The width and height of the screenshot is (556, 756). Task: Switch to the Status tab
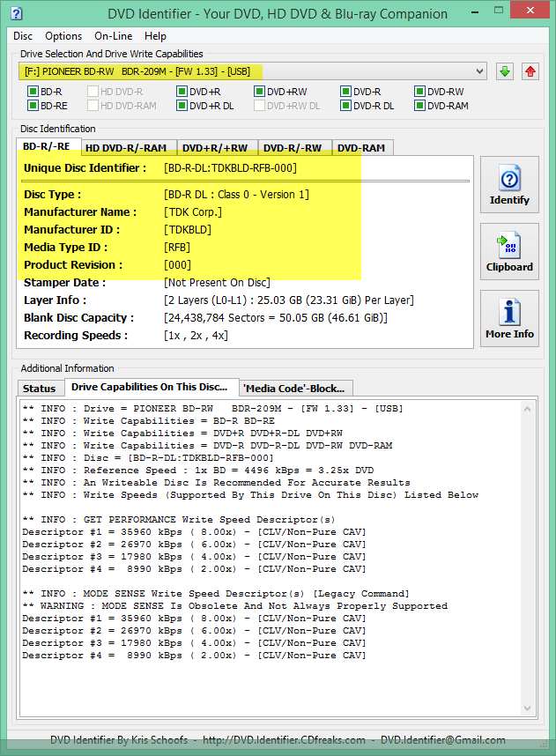40,389
